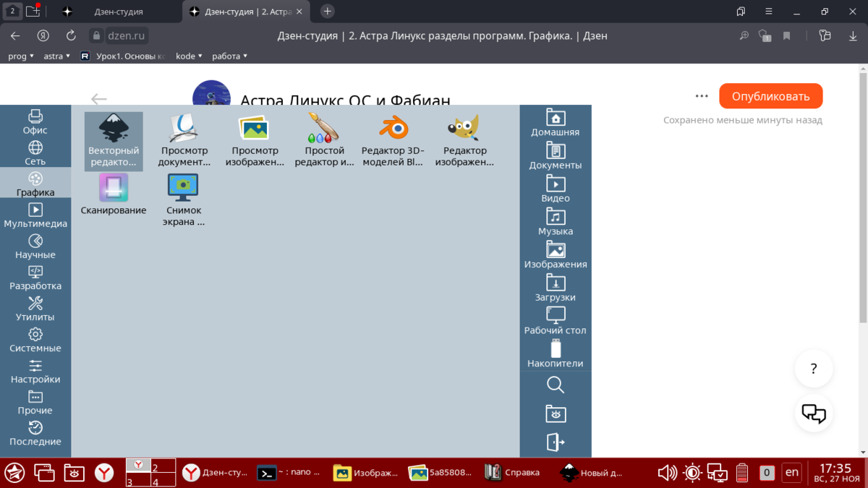
Task: Open the Разработка category
Action: (35, 277)
